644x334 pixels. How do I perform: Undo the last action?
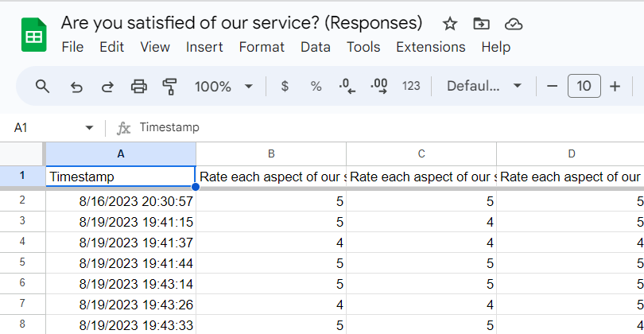pos(76,86)
